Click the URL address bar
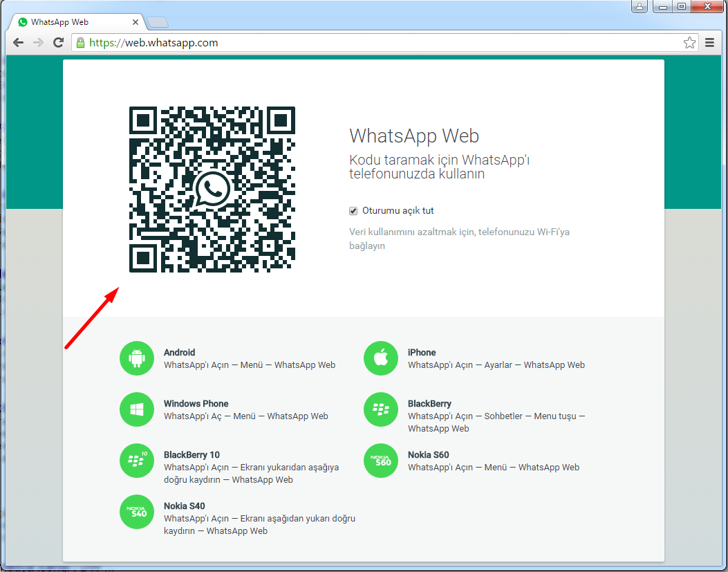 coord(380,43)
